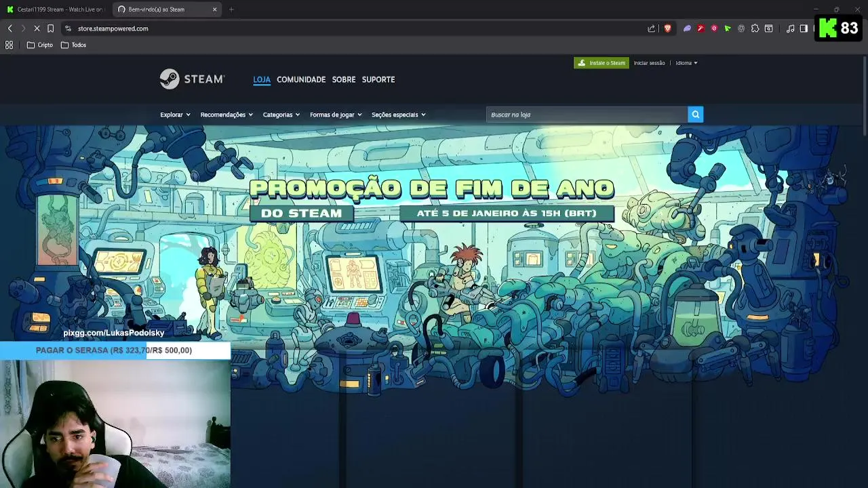
Task: Expand the Categorias dropdown
Action: point(281,115)
